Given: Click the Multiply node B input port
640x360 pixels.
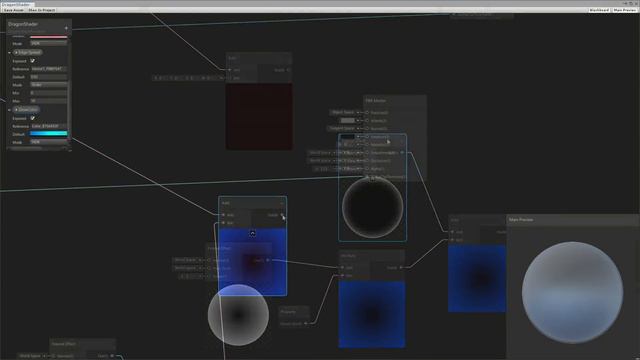Looking at the screenshot, I should pos(342,276).
